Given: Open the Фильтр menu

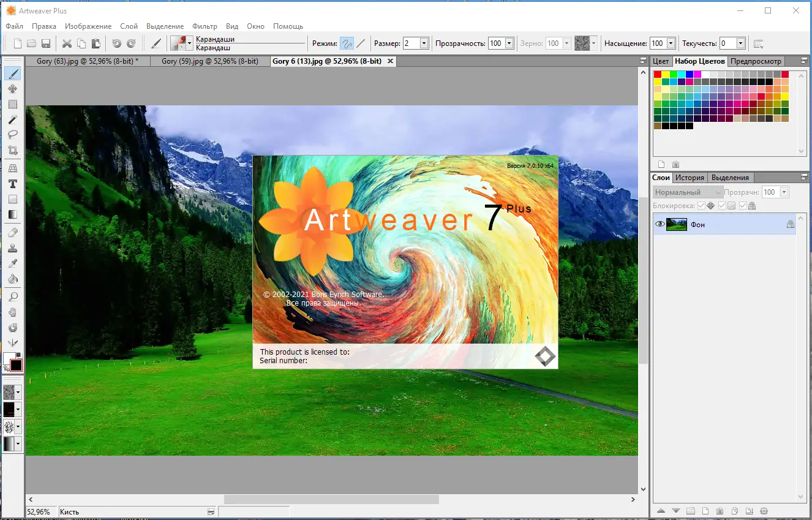Looking at the screenshot, I should point(205,26).
